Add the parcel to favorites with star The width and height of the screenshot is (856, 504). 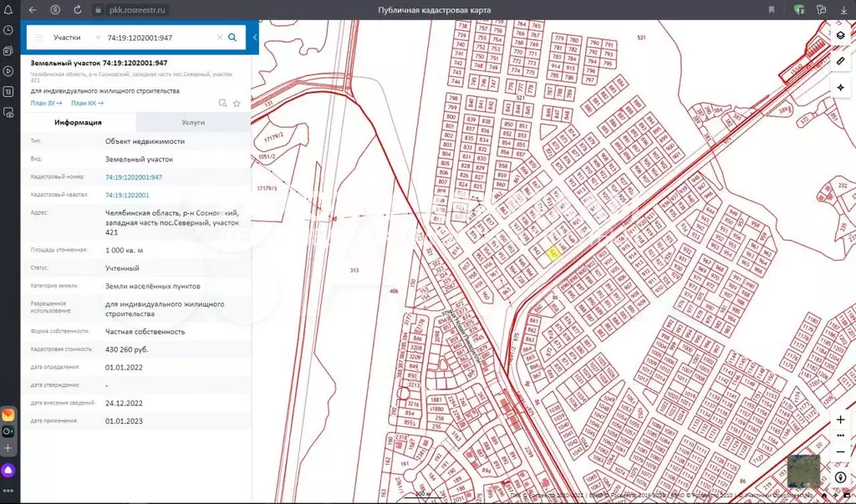(x=237, y=103)
